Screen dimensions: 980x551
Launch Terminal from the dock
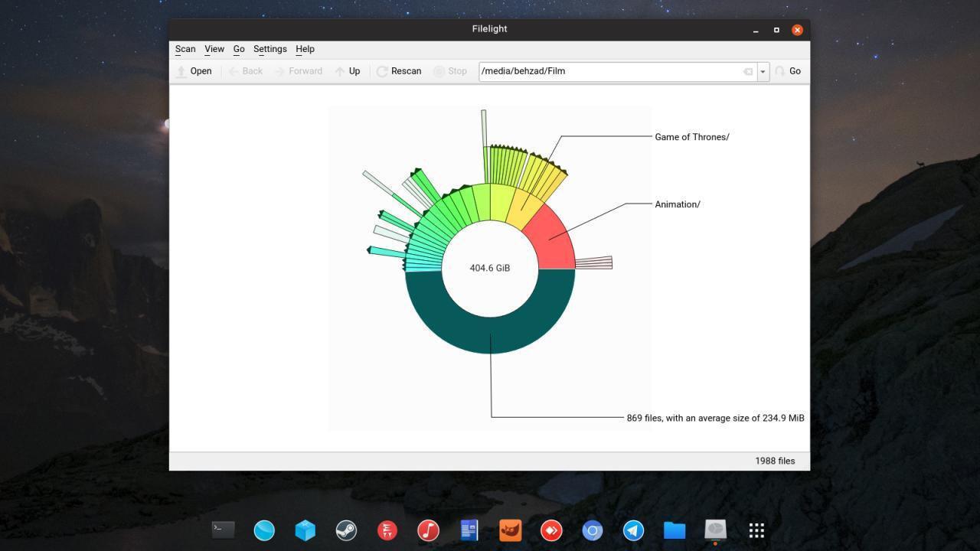223,530
